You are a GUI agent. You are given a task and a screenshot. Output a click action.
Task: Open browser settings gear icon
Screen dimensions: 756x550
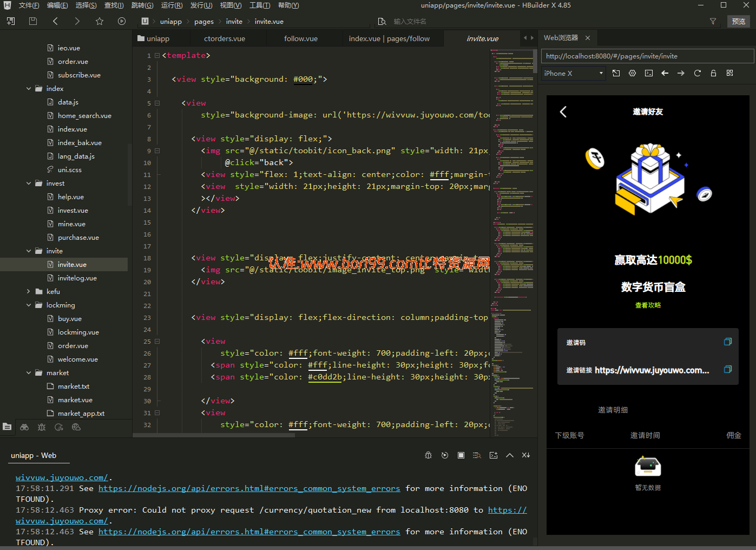pos(632,73)
